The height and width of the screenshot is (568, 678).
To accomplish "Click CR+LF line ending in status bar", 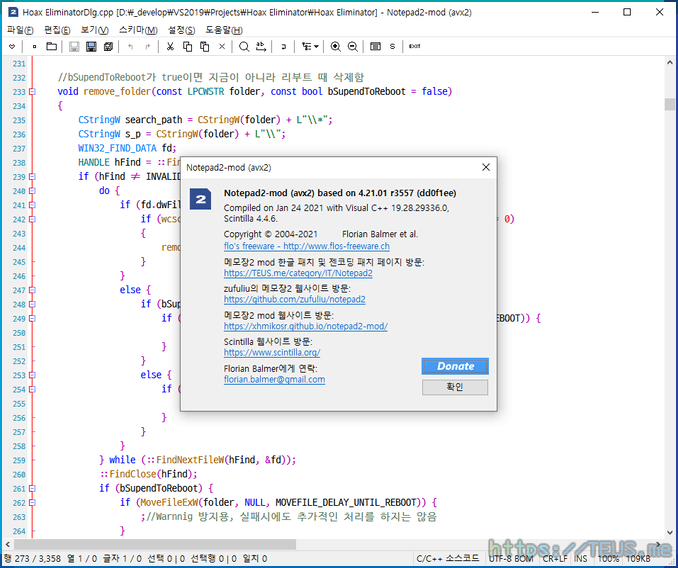I will [x=555, y=558].
